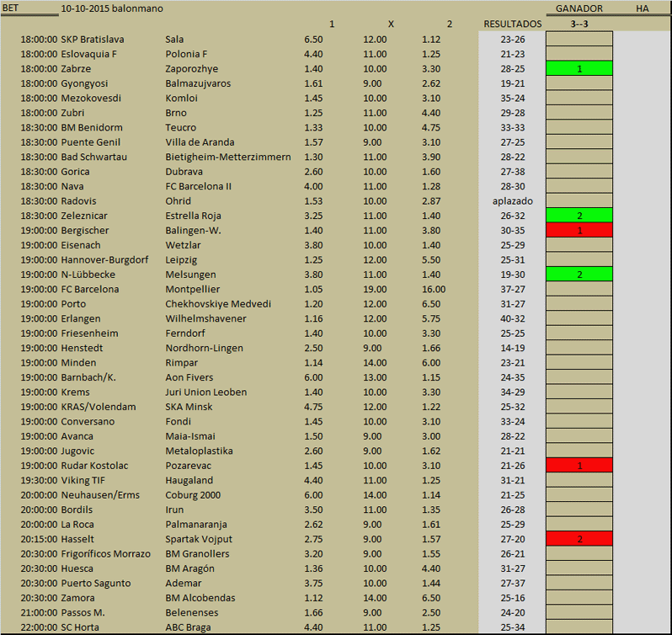Click the '10-10-2015 balonmano' title cell
Viewport: 672px width, 635px height.
(x=112, y=8)
